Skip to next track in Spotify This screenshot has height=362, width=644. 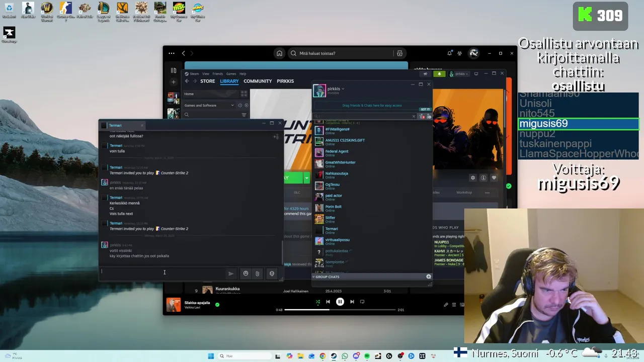click(352, 302)
